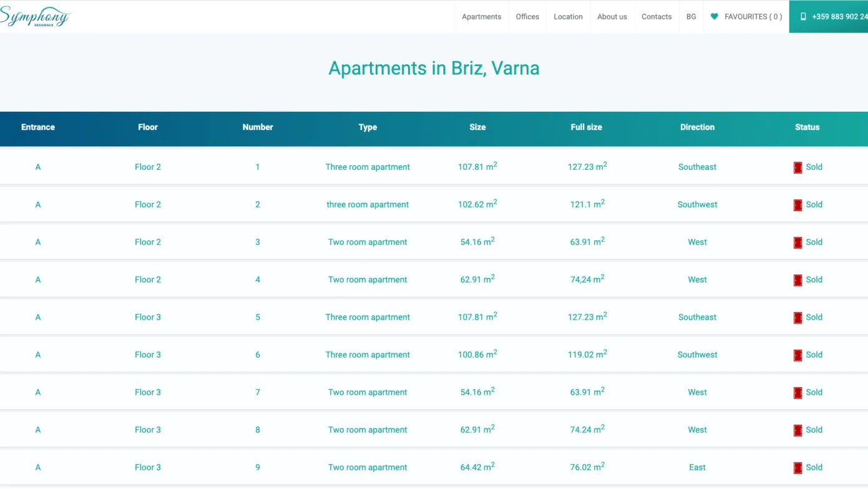This screenshot has height=489, width=868.
Task: Click red sold door icon for apartment 7
Action: (x=797, y=392)
